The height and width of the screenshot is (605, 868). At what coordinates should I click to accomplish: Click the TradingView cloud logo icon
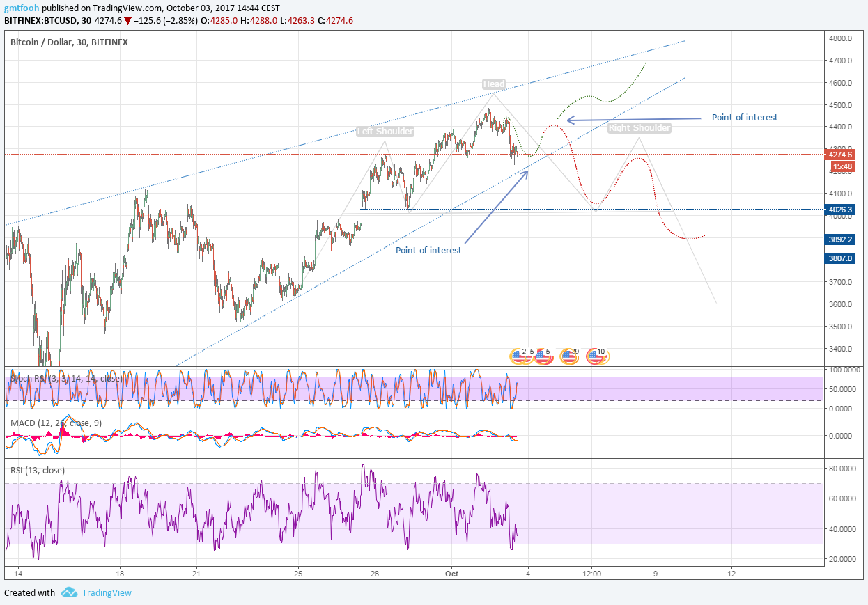click(69, 592)
